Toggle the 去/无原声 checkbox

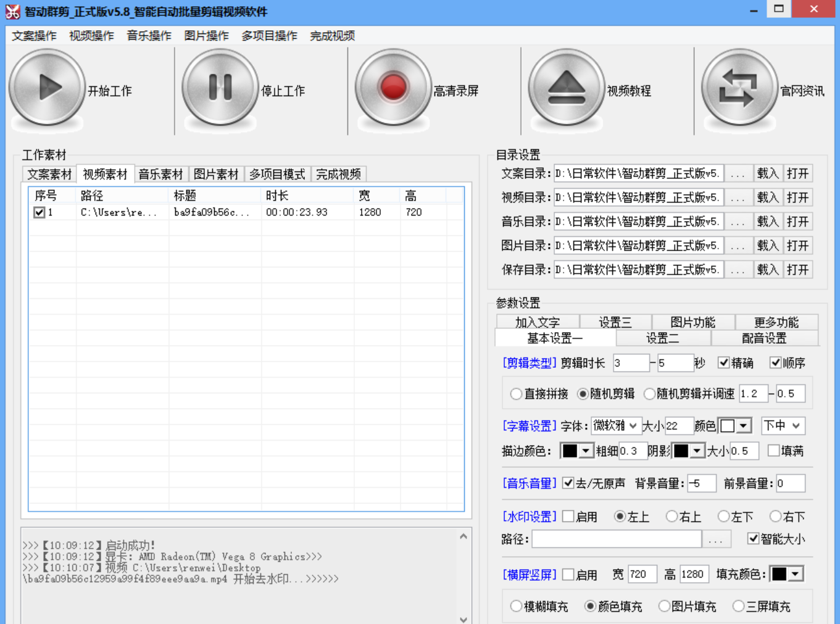point(568,483)
